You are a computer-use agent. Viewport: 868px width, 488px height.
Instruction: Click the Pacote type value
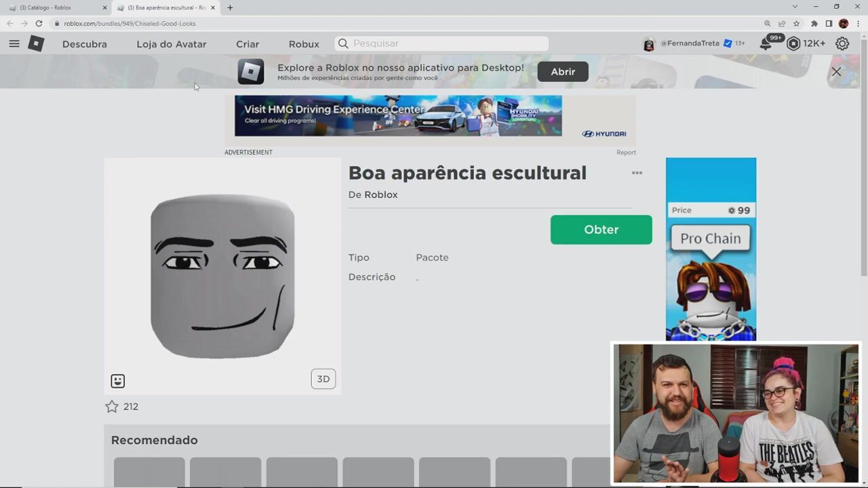[x=432, y=258]
